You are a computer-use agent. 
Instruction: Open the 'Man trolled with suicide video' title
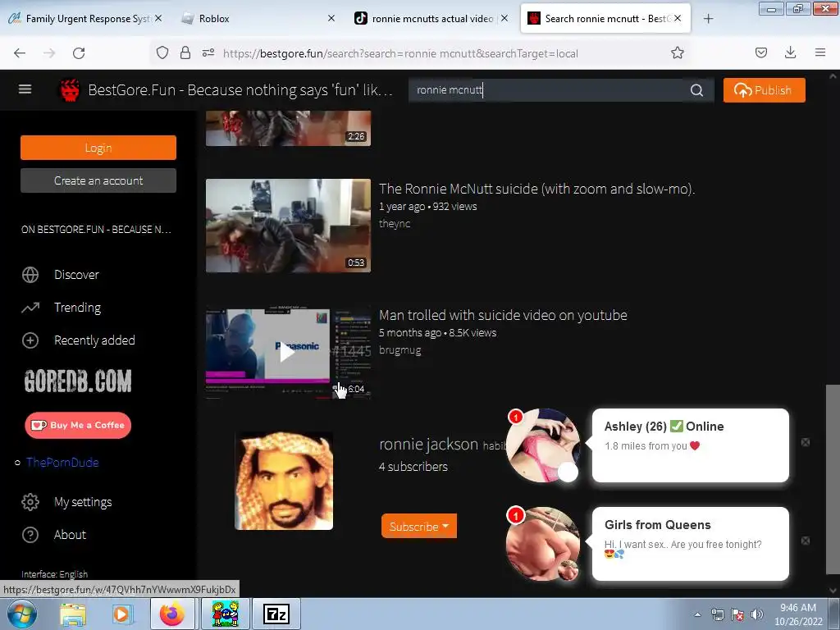[503, 315]
